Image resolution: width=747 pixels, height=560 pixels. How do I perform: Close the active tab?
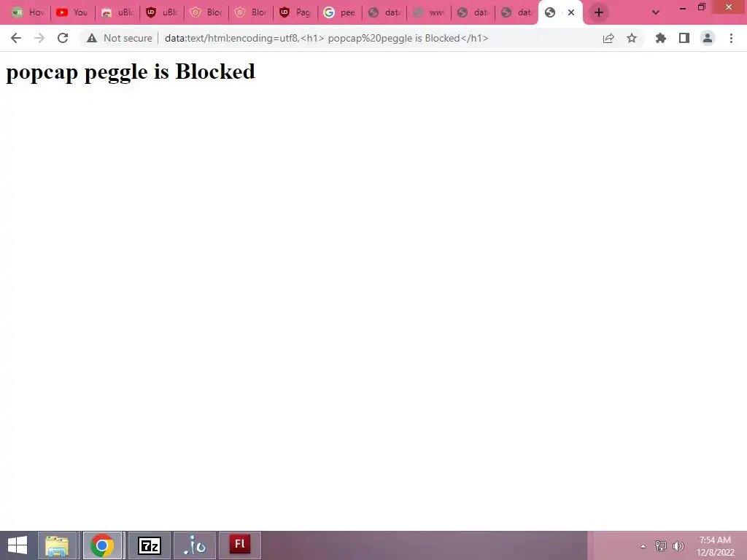(570, 12)
